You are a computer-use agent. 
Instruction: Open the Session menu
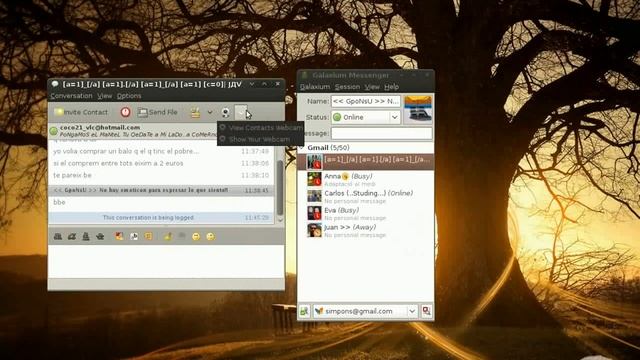(x=347, y=87)
